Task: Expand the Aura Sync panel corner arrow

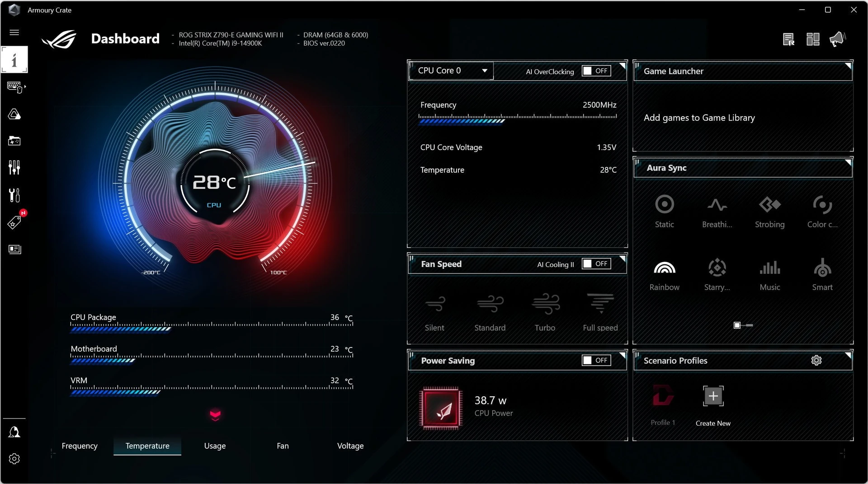Action: 849,162
